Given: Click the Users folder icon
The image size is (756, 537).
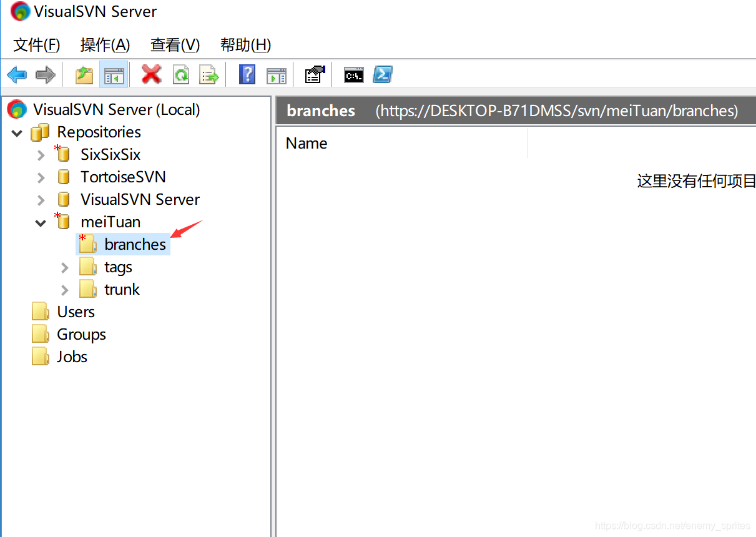Looking at the screenshot, I should point(41,312).
